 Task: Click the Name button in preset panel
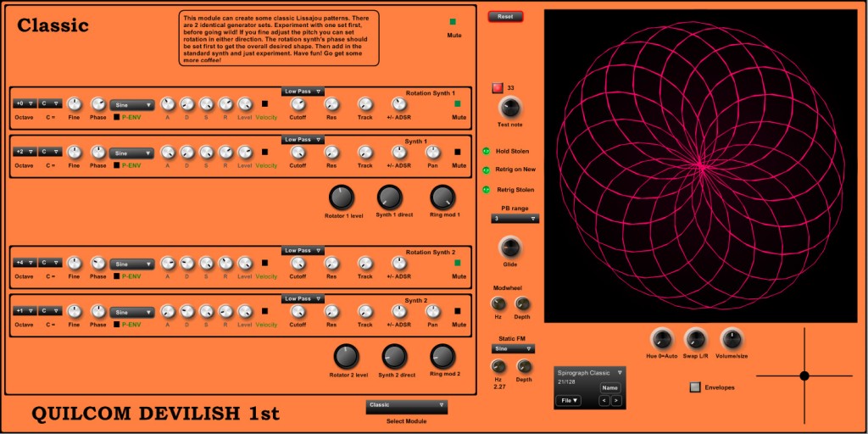[610, 387]
